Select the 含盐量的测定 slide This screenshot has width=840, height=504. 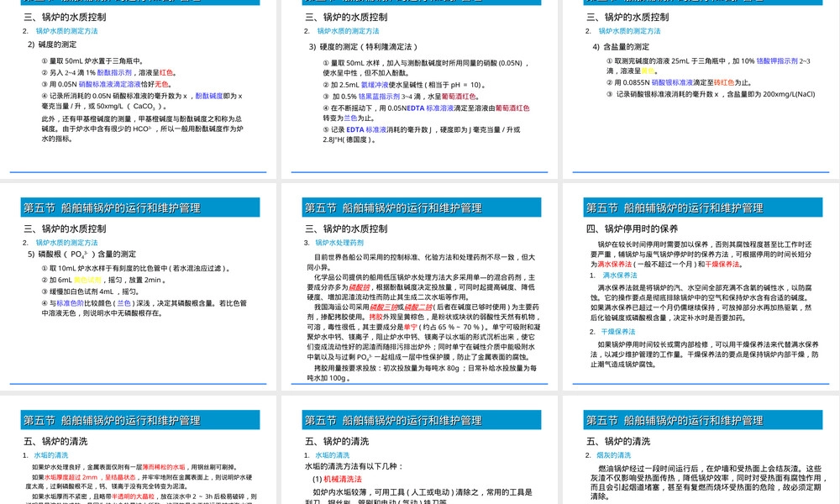[701, 89]
